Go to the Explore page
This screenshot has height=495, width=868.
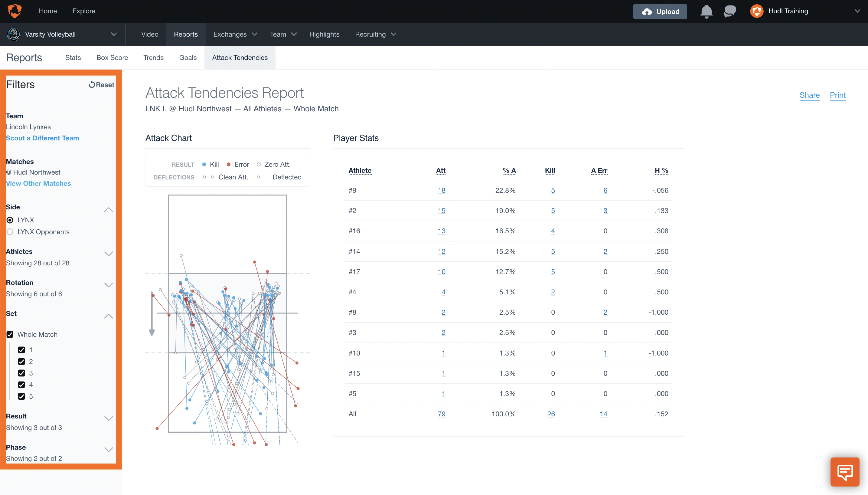83,11
